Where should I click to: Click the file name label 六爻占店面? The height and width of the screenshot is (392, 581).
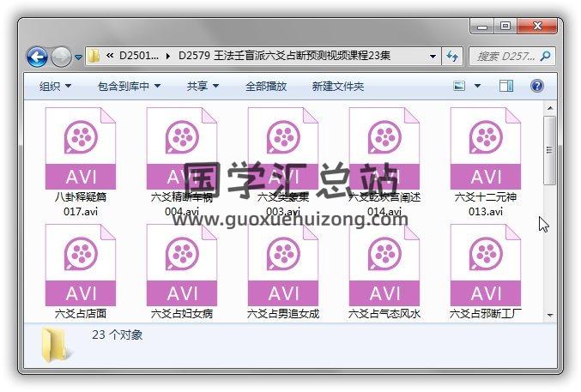(81, 314)
